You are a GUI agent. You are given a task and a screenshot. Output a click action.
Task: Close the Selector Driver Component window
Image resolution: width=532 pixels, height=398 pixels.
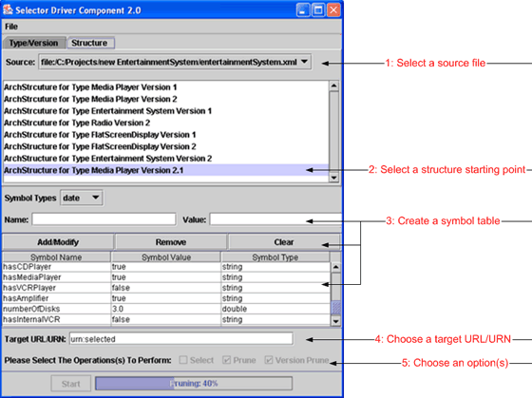click(333, 10)
